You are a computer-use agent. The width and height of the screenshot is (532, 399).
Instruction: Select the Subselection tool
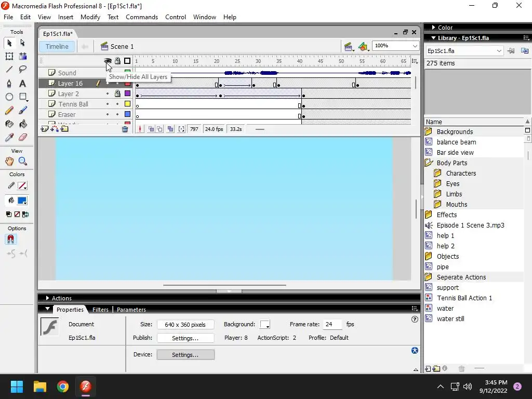click(x=22, y=43)
